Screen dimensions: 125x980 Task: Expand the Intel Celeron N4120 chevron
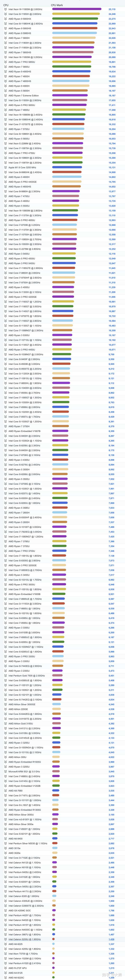click(5, 862)
